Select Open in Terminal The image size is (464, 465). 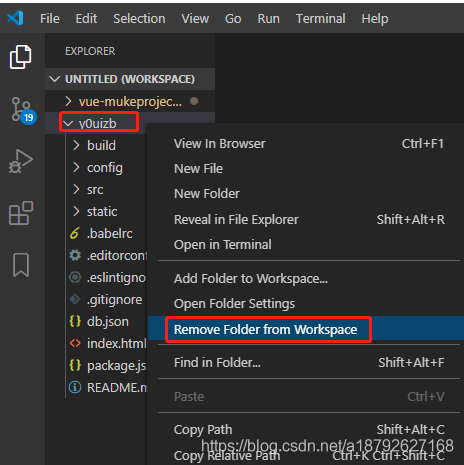coord(223,245)
